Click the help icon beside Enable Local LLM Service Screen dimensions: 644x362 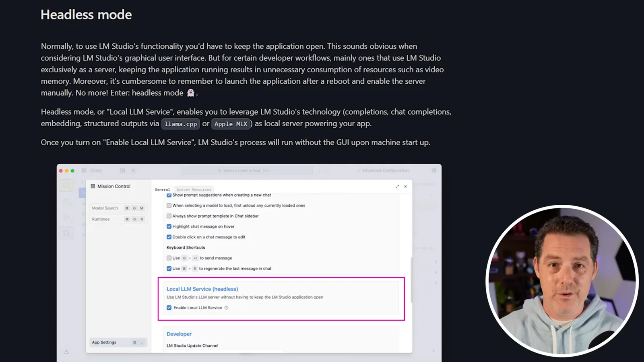(226, 308)
